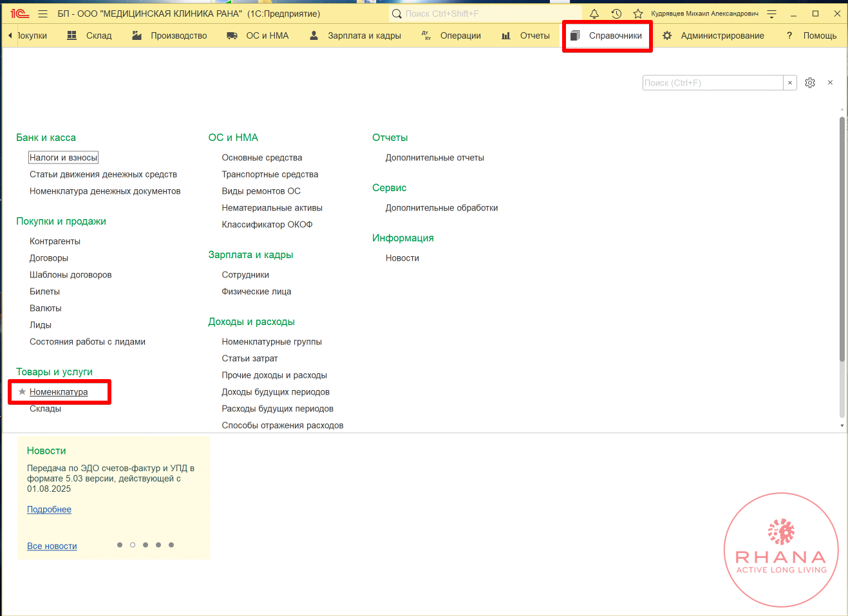848x616 pixels.
Task: Open menu settings gear icon
Action: [x=810, y=83]
